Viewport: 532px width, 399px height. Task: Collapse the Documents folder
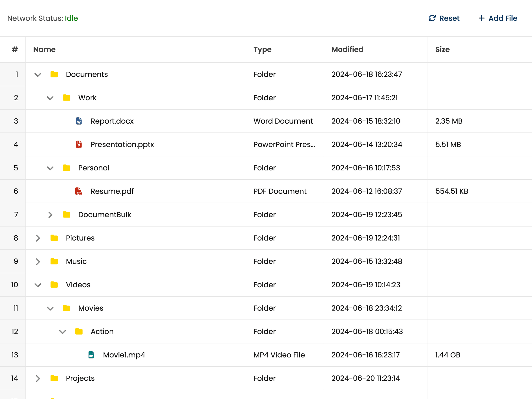click(x=38, y=75)
